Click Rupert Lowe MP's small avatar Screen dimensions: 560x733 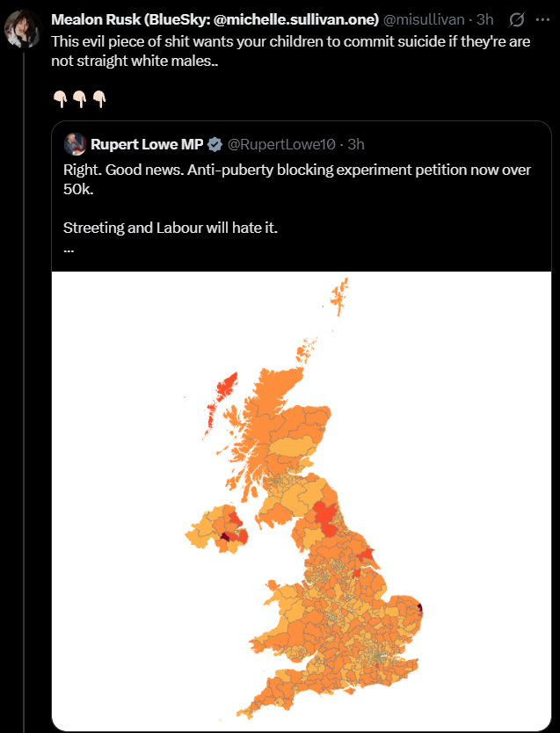pos(75,144)
